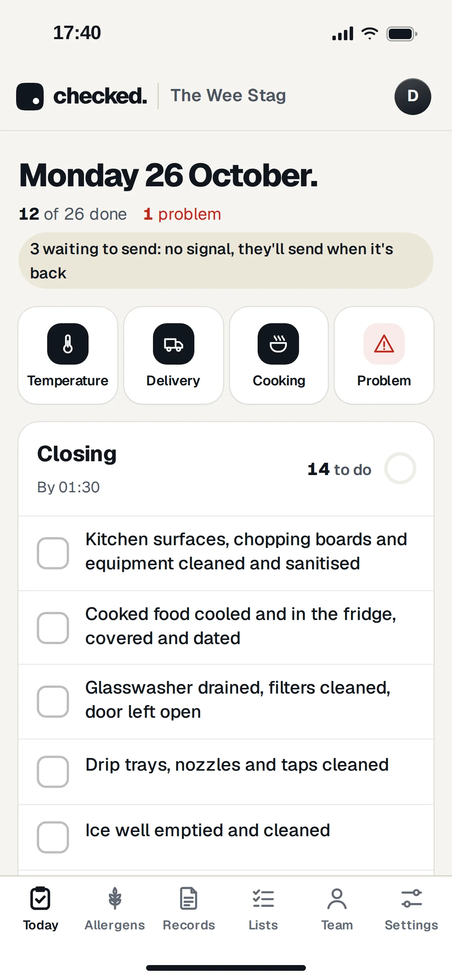Open the Cooking log shortcut
Screen dimensions: 452x980
pos(279,355)
